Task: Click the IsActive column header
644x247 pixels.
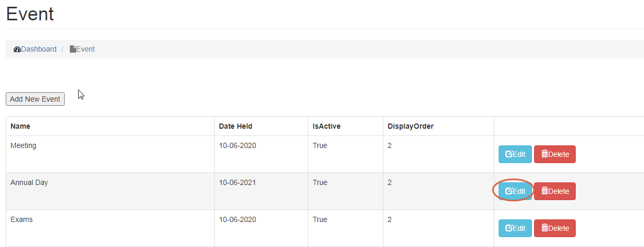Action: [x=326, y=126]
